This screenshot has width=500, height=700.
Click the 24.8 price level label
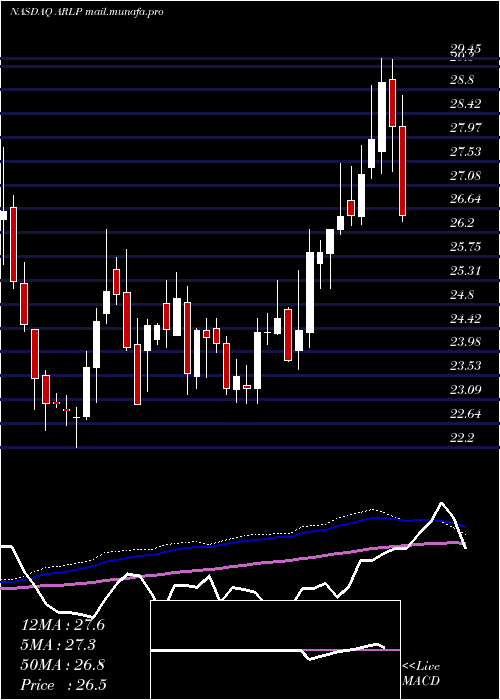[x=462, y=295]
